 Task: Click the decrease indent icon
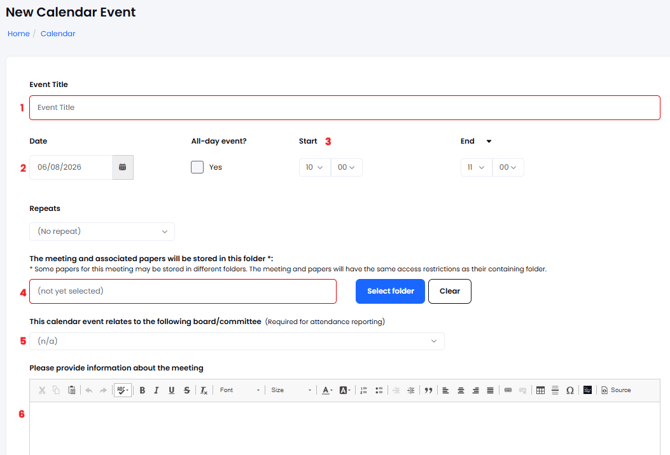tap(396, 390)
